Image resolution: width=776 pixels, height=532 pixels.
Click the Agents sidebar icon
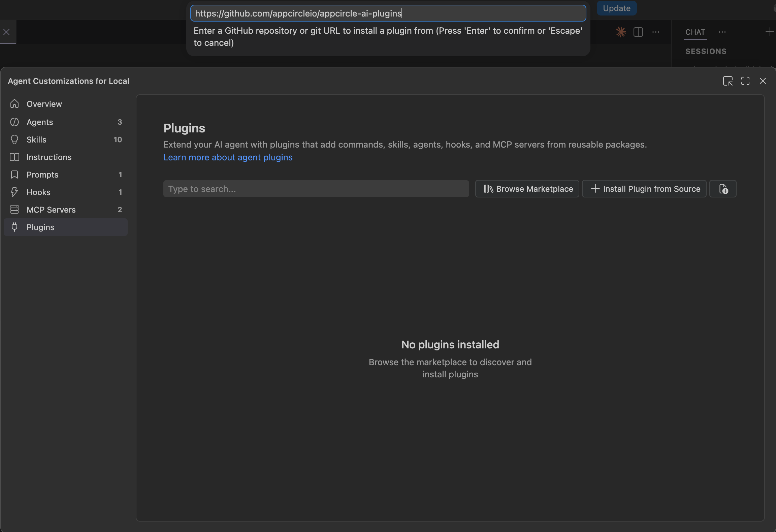(x=14, y=122)
